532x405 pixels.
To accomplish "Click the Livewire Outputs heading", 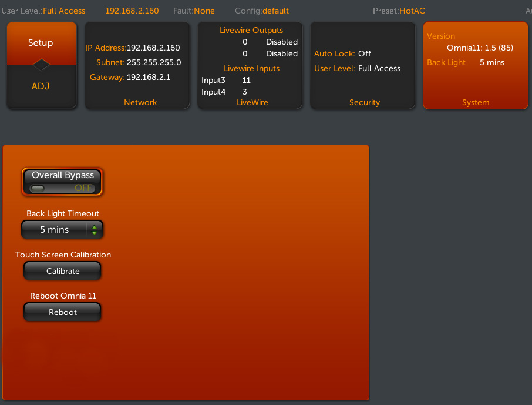I will (251, 30).
